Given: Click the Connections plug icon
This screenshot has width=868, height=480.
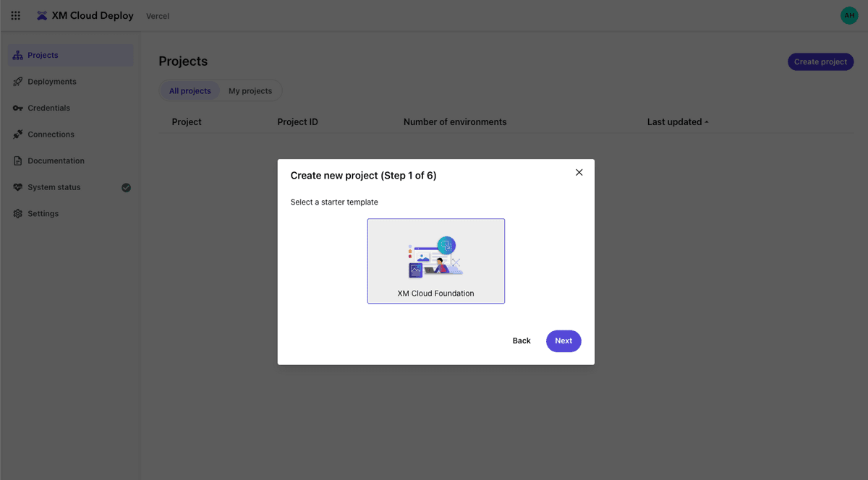Looking at the screenshot, I should click(18, 134).
